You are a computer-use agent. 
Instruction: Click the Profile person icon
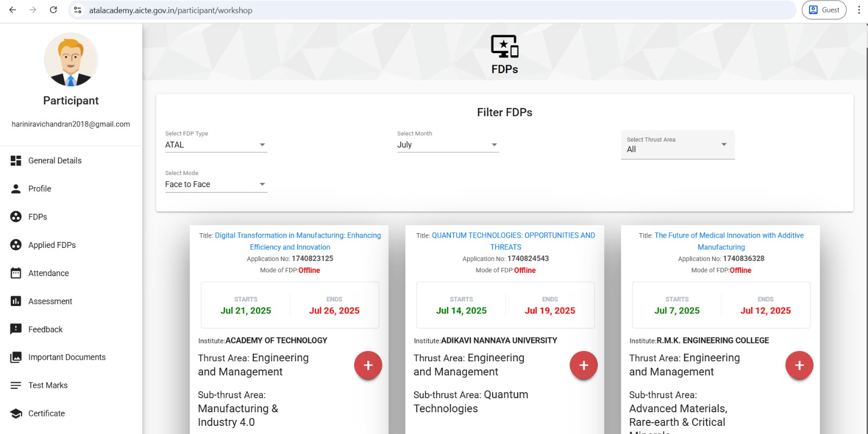point(16,189)
